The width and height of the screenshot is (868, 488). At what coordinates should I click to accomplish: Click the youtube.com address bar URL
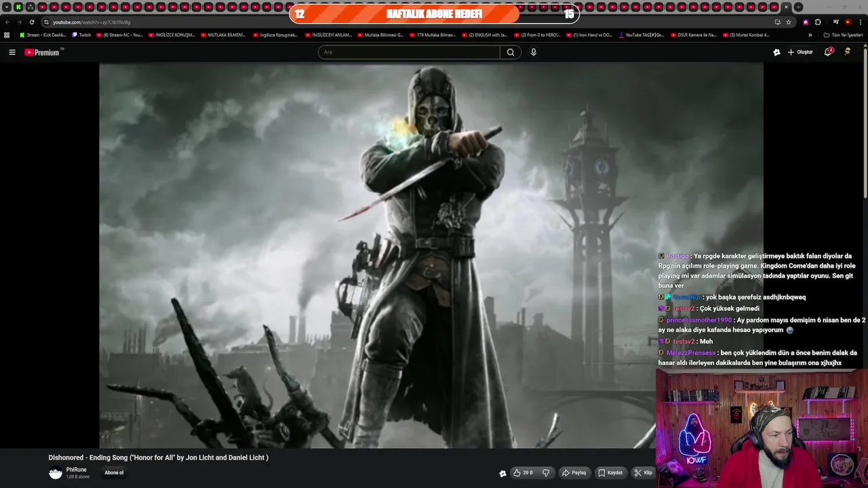(x=92, y=22)
